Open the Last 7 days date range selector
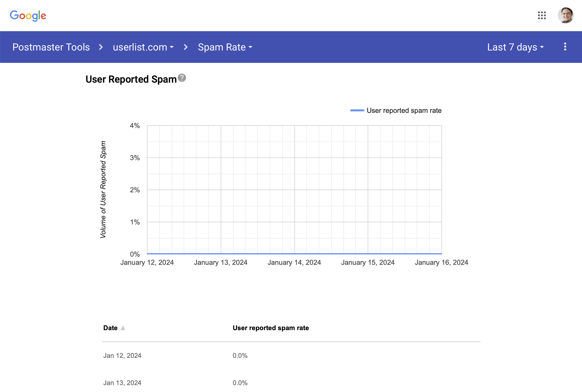The height and width of the screenshot is (392, 582). tap(514, 47)
